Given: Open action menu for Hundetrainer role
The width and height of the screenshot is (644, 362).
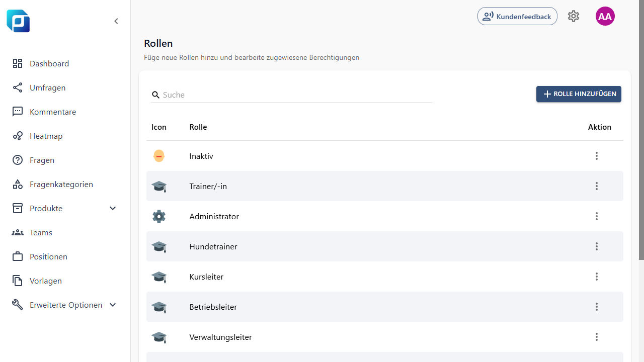Looking at the screenshot, I should point(597,246).
